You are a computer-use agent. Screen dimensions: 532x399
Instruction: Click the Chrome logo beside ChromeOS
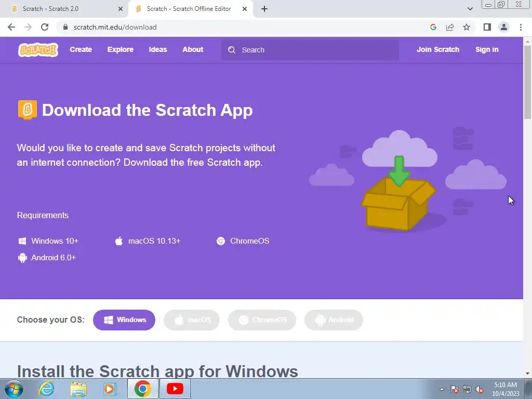[x=221, y=241]
